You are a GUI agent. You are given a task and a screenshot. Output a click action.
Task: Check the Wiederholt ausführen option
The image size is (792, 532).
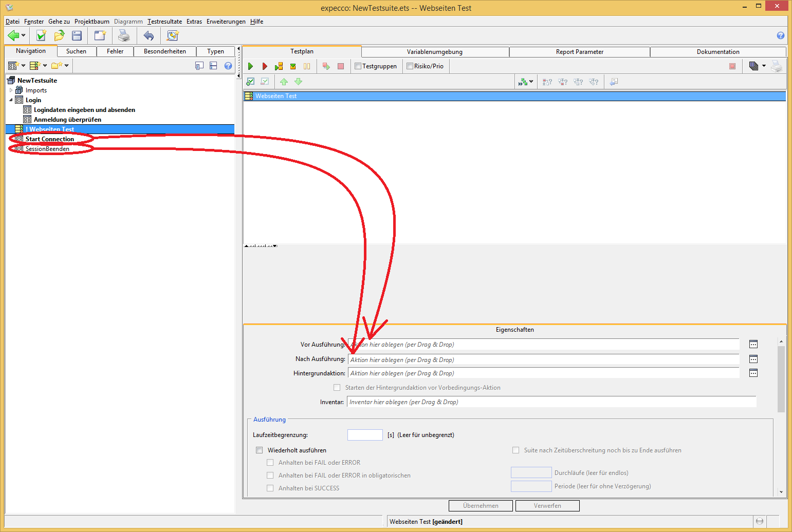point(260,450)
